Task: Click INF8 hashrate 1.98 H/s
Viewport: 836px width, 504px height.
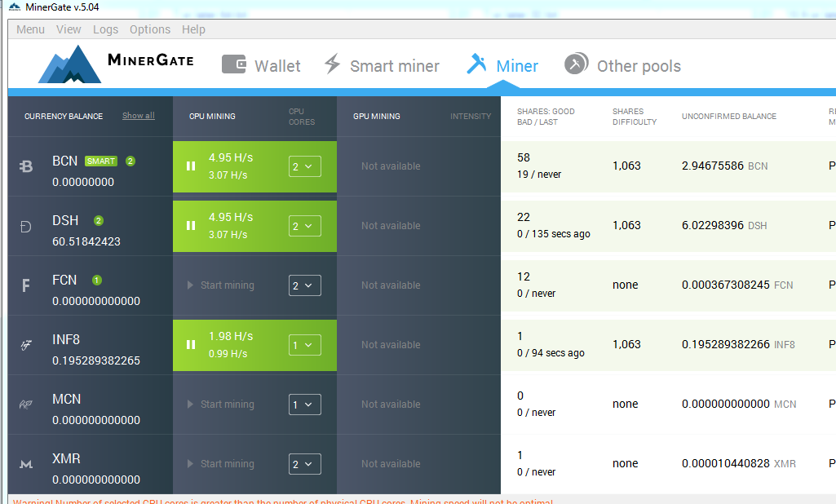Action: (x=231, y=337)
